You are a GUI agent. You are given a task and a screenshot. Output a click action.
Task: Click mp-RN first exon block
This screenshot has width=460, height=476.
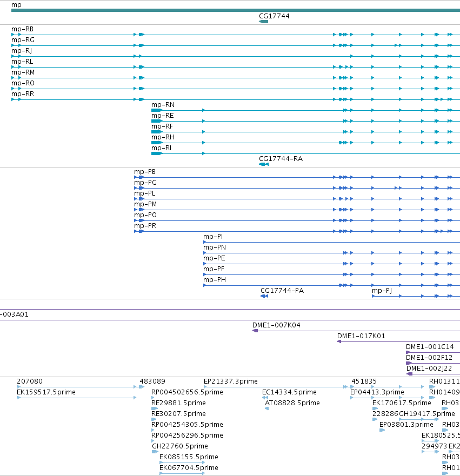point(157,110)
